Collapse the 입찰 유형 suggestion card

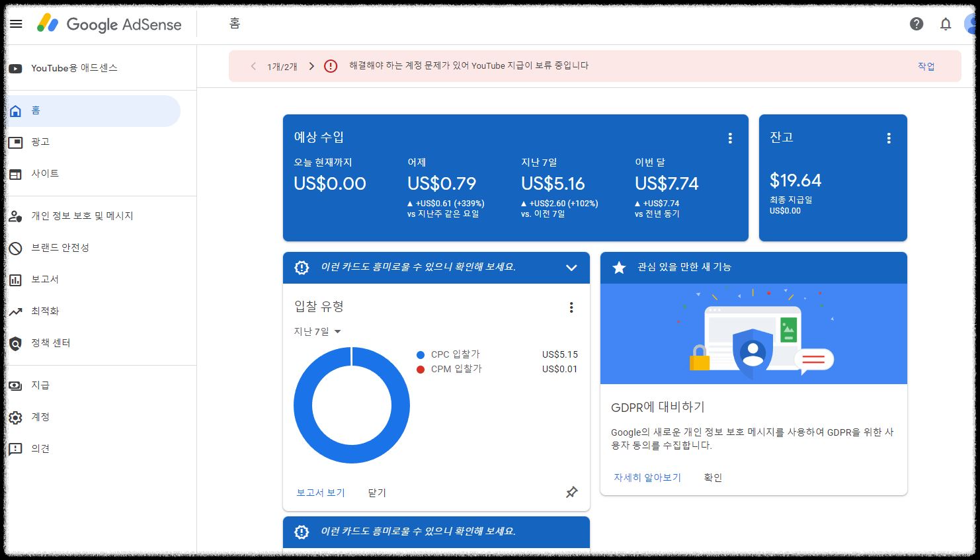(x=571, y=268)
